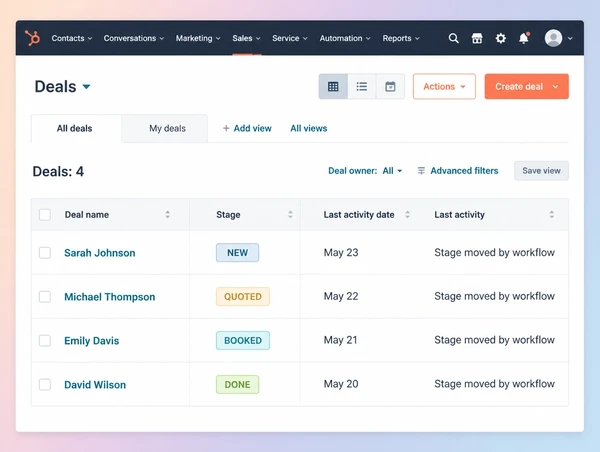Image resolution: width=600 pixels, height=452 pixels.
Task: Click the NEW stage badge
Action: [237, 253]
